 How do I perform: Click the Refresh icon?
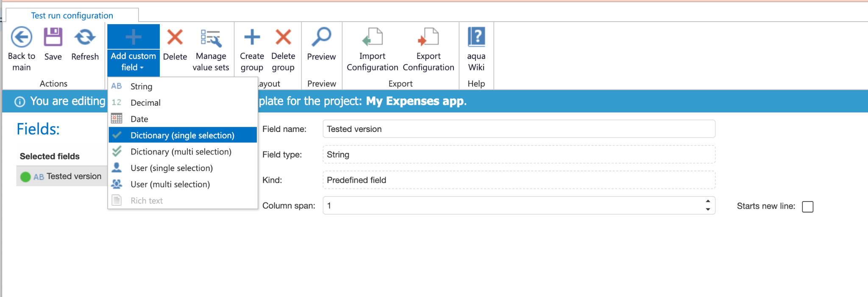pos(85,38)
